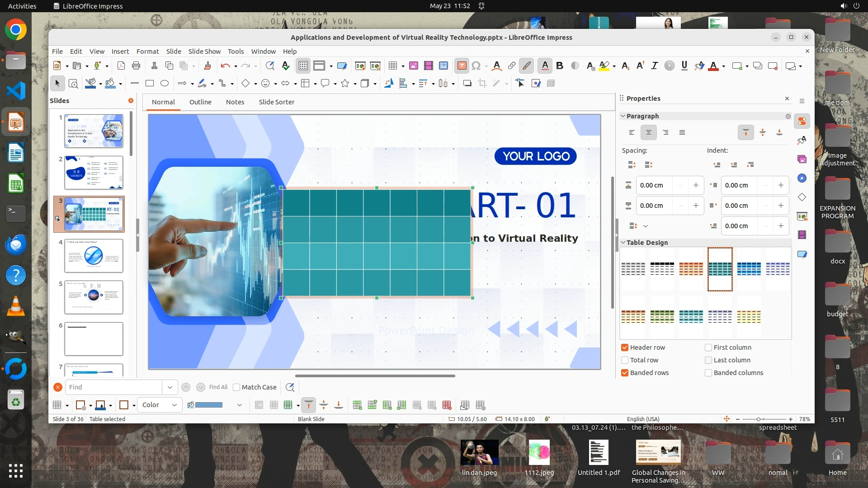Collapse the Table Design section

click(x=623, y=243)
